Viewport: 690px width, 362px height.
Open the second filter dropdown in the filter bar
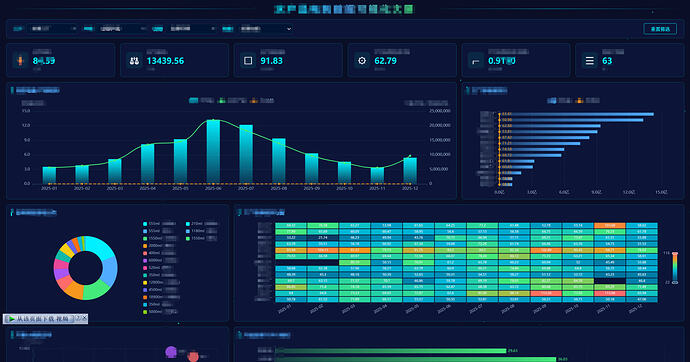[122, 29]
